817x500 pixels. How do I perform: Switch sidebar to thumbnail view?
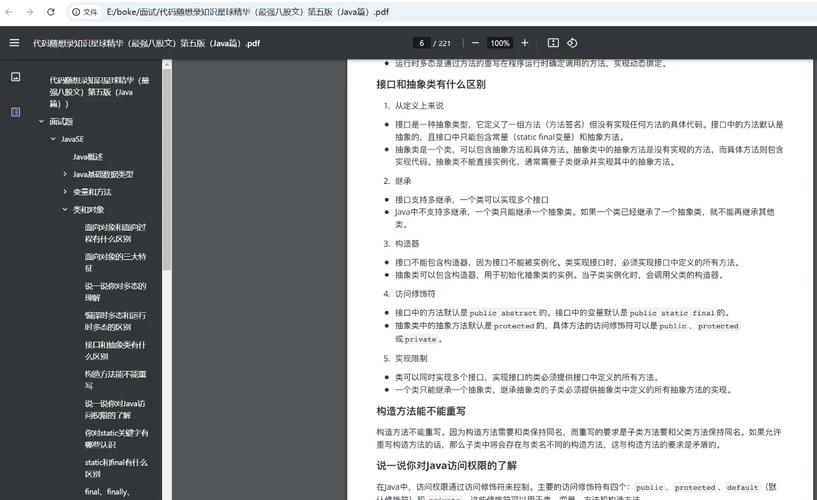coord(16,77)
